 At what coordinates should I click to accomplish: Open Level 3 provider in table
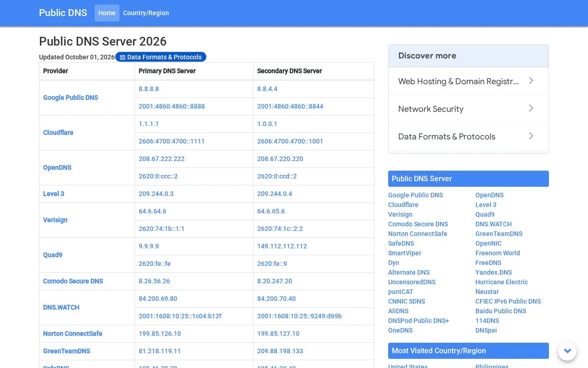(x=54, y=194)
